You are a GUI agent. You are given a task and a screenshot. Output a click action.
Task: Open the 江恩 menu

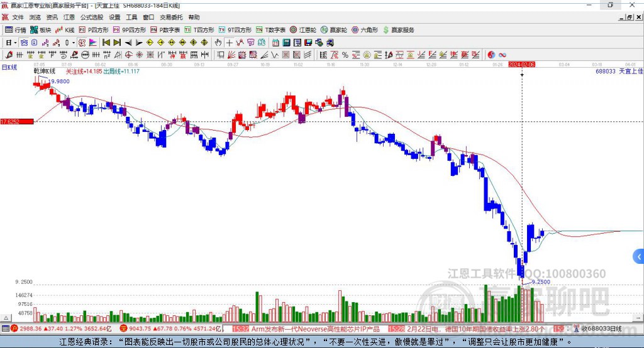(x=69, y=17)
